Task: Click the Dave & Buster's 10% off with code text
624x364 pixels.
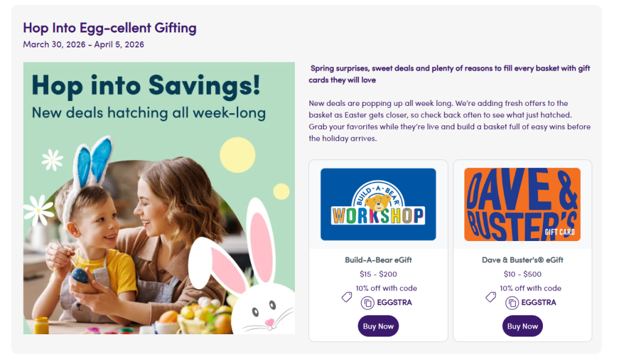Action: (531, 289)
